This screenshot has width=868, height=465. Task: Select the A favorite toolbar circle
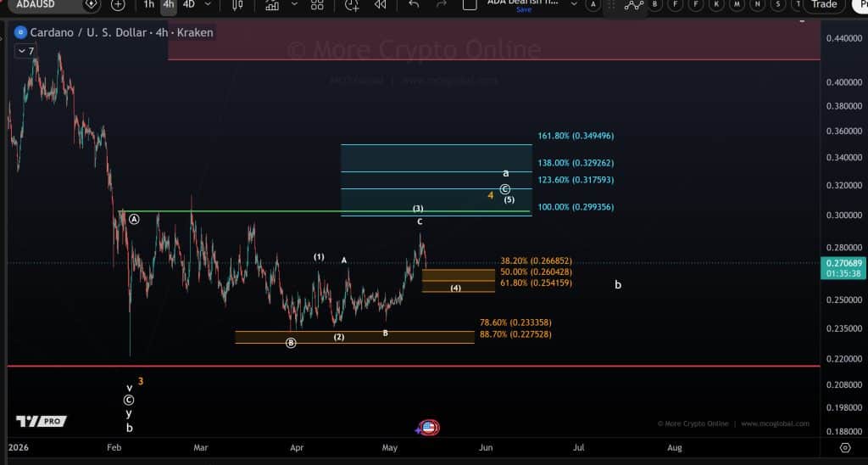point(593,4)
